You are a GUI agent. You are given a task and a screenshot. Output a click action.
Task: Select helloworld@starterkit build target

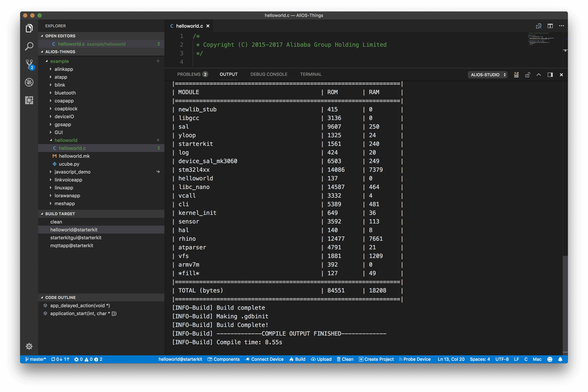[74, 229]
